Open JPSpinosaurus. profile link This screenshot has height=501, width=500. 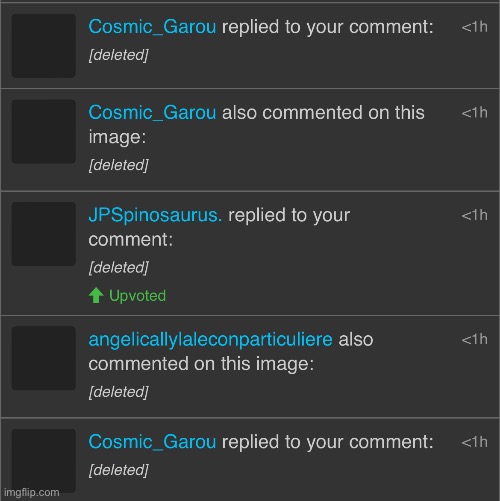[x=155, y=215]
